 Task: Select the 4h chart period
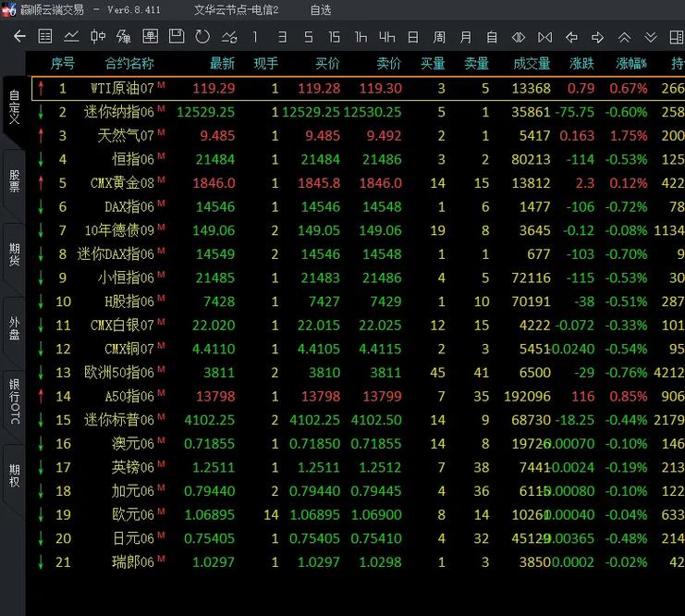click(x=386, y=37)
